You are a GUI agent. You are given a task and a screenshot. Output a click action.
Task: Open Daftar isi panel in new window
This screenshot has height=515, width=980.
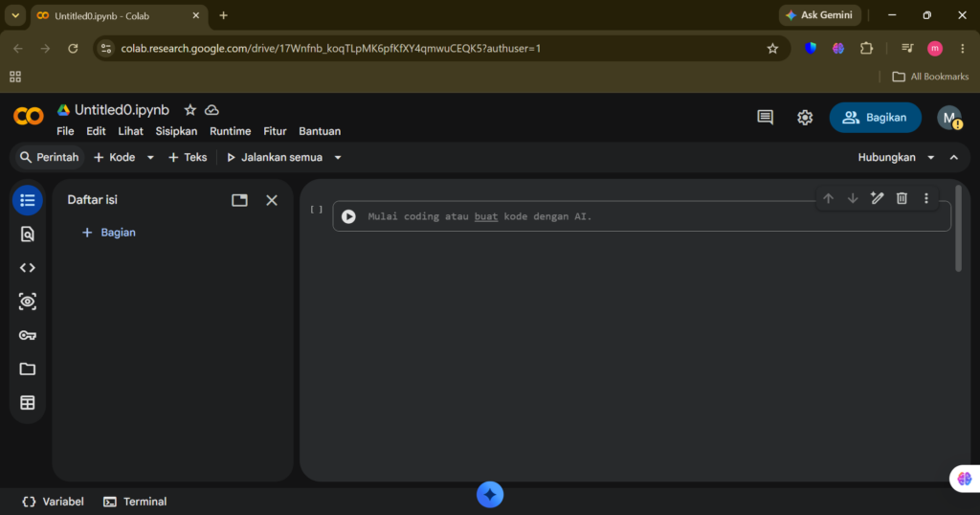click(239, 200)
